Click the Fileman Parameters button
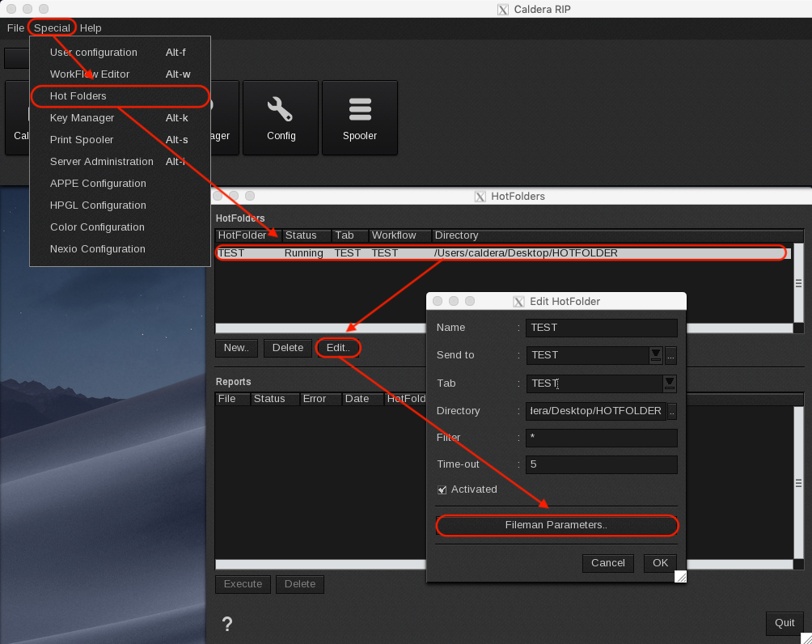 556,525
